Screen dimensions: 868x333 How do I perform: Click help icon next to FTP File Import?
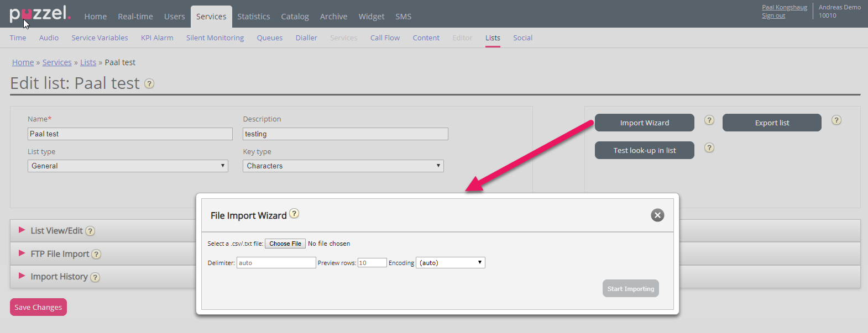point(96,255)
